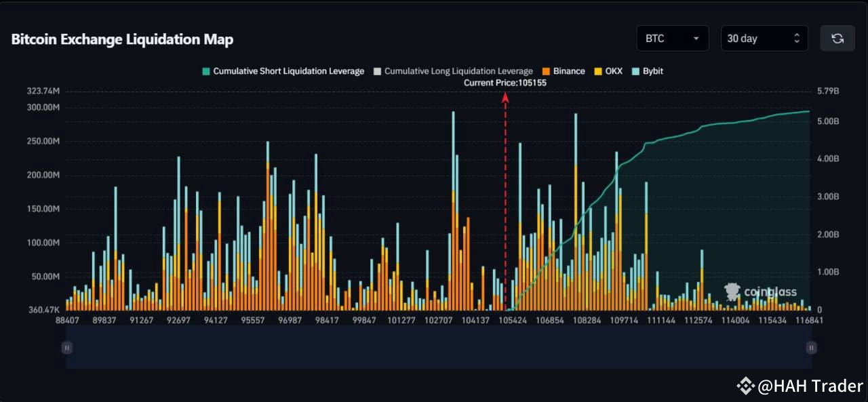Click the yellow OKX legend swatch

click(x=597, y=71)
